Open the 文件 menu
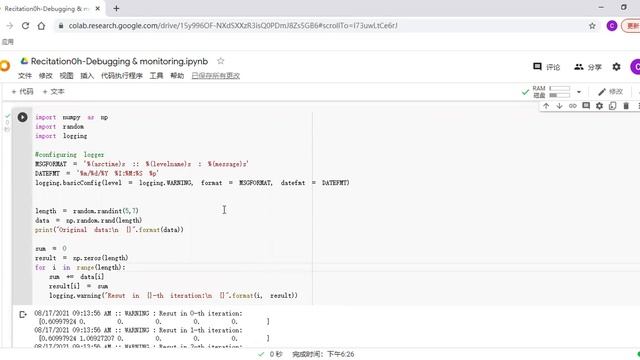This screenshot has height=360, width=640. [x=25, y=76]
